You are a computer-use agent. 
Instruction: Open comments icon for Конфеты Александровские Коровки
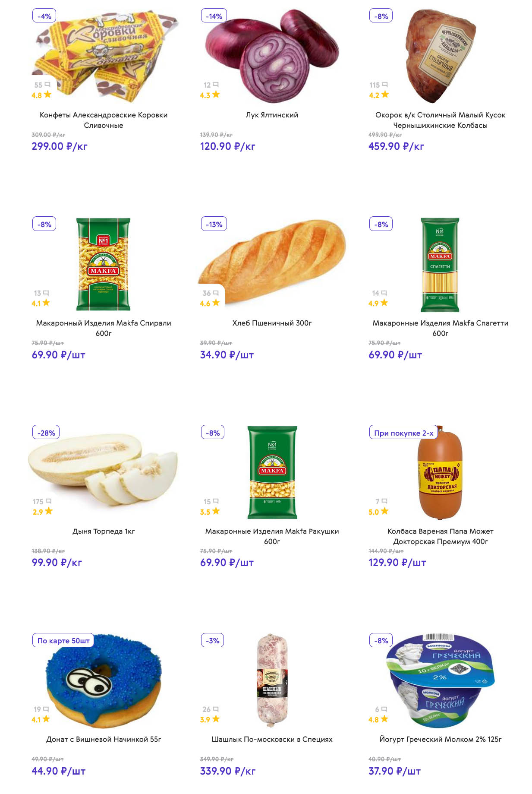point(47,85)
